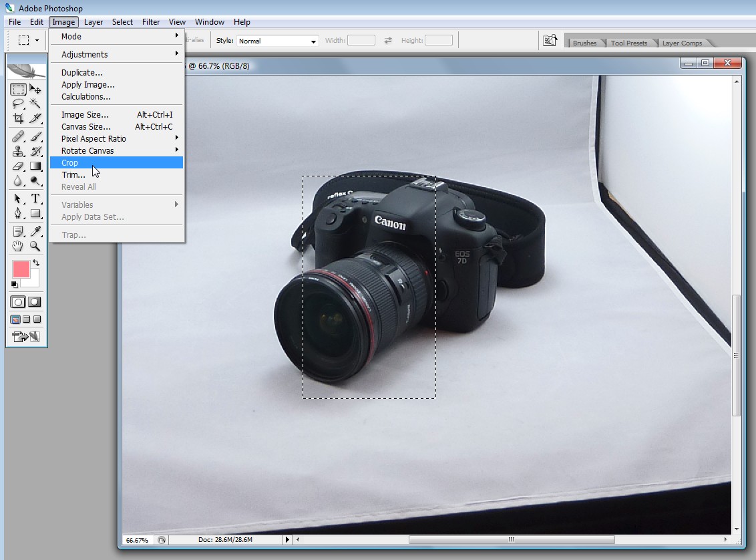Select the Dodge tool
Viewport: 756px width, 560px height.
click(35, 181)
